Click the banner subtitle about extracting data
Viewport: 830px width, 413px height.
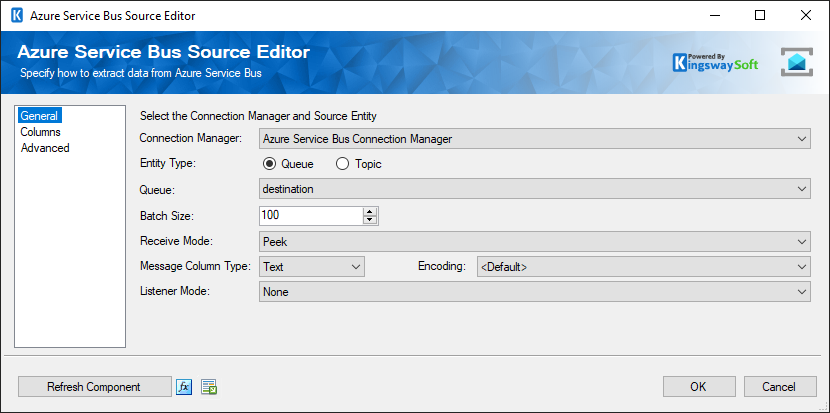(141, 74)
